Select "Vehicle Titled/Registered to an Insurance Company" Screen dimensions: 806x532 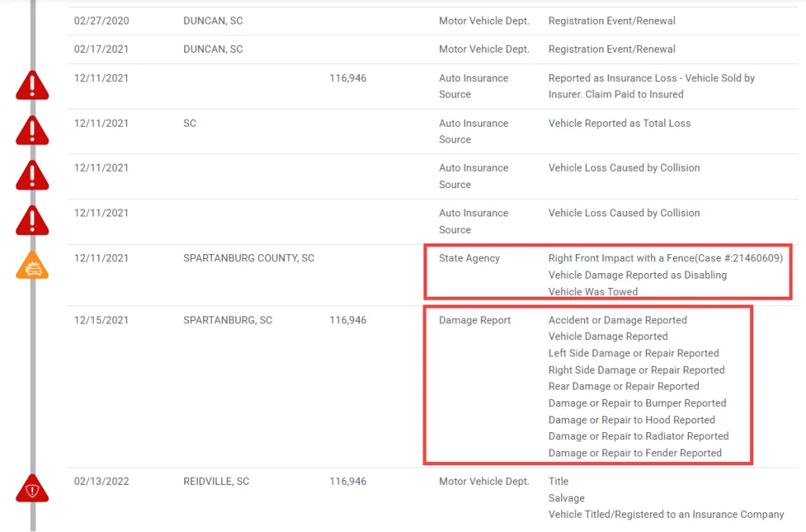coord(666,515)
